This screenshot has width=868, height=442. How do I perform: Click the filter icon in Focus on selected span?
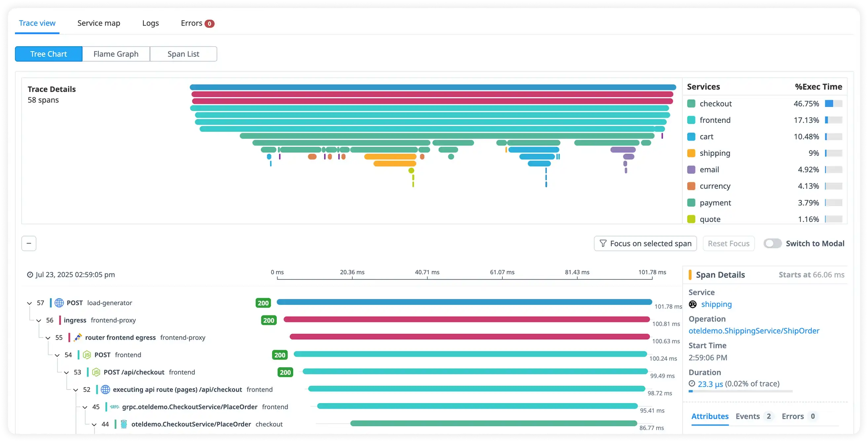(x=603, y=243)
